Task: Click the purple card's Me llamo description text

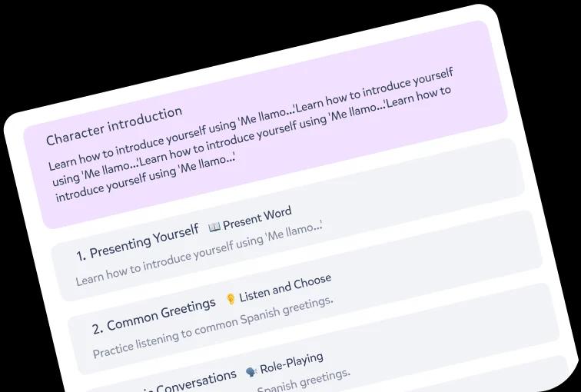Action: click(x=254, y=138)
